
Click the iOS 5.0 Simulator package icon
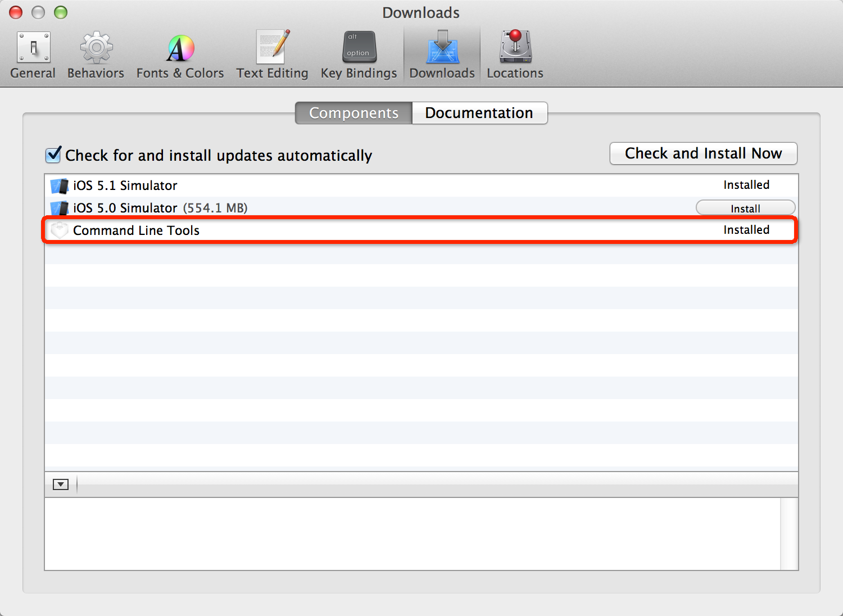[60, 208]
